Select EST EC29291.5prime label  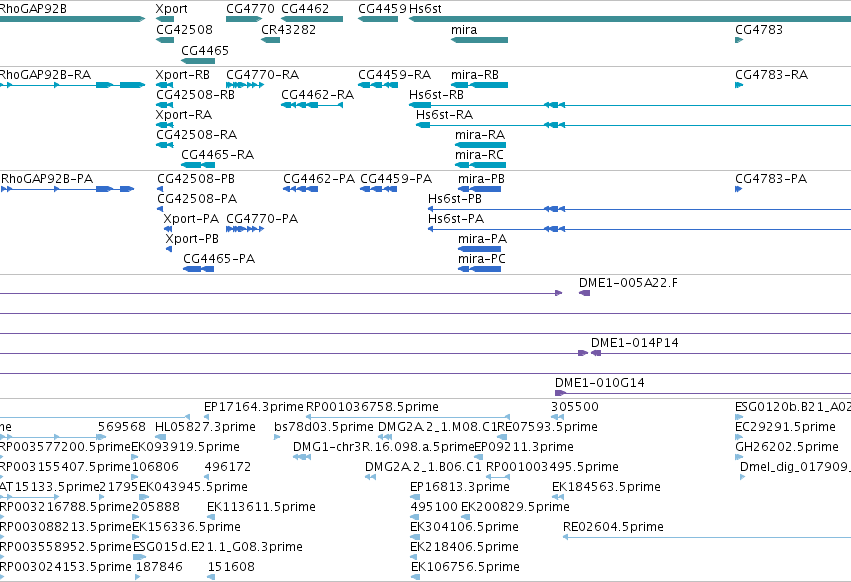(785, 427)
